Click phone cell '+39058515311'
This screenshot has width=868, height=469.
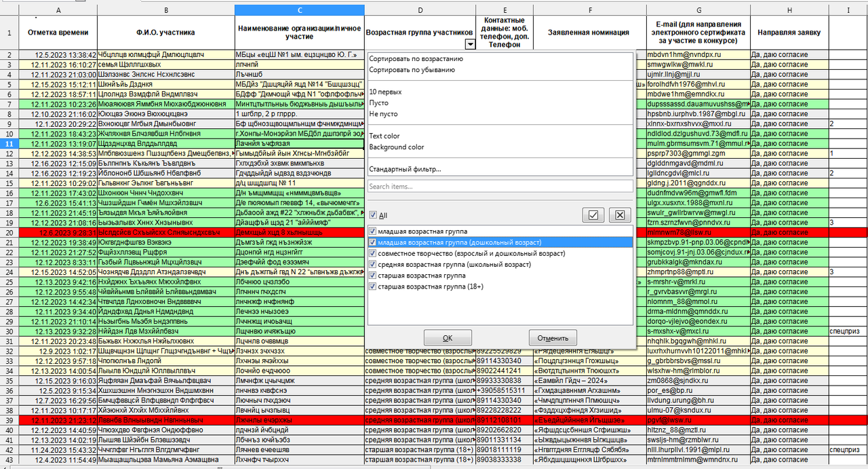coord(505,391)
